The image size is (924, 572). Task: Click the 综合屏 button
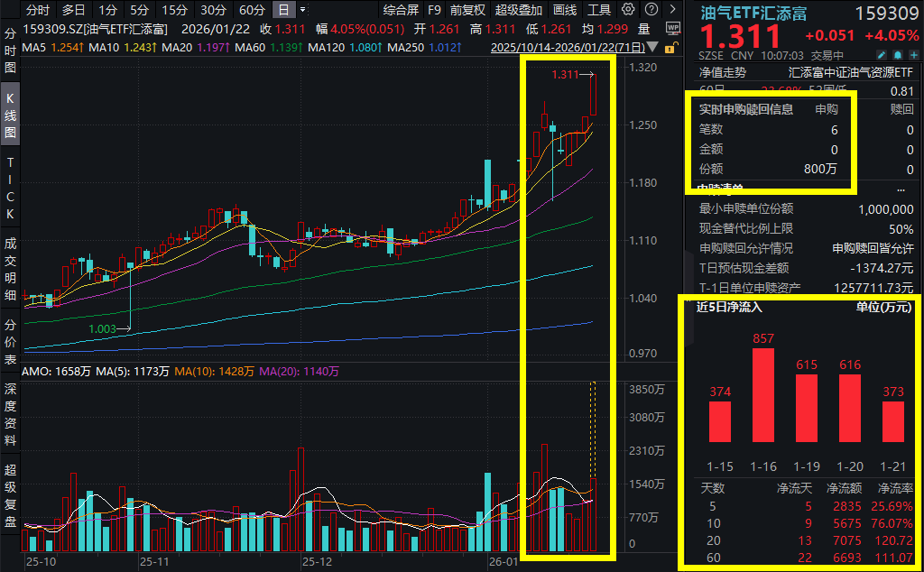click(401, 11)
